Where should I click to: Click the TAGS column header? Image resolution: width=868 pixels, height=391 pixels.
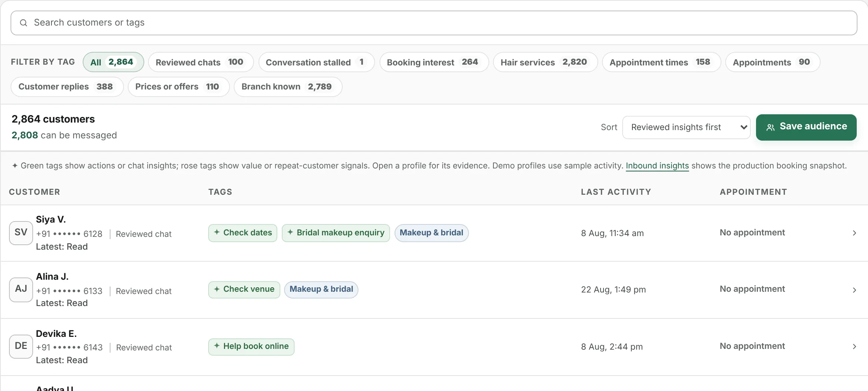pos(220,192)
